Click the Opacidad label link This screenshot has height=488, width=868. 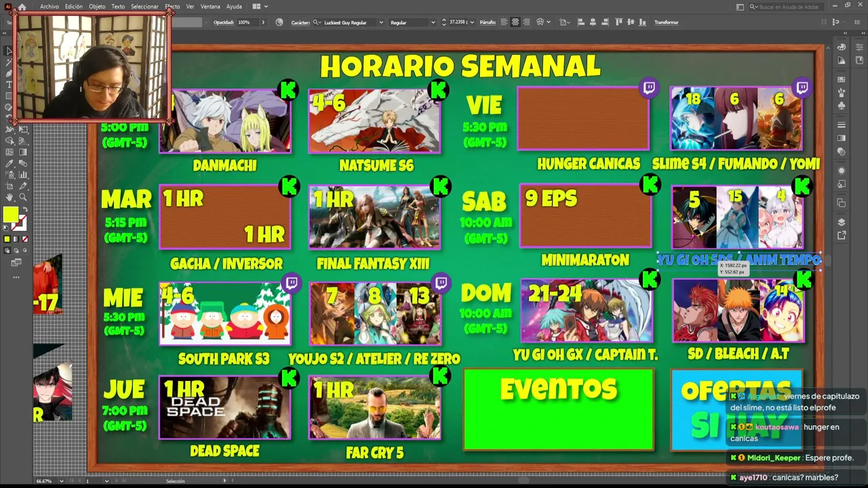223,22
